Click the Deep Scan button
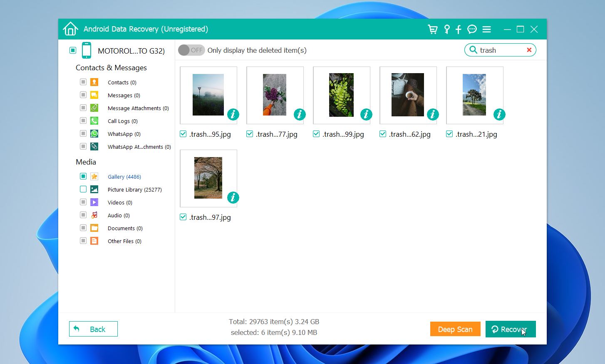Image resolution: width=605 pixels, height=364 pixels. (455, 329)
